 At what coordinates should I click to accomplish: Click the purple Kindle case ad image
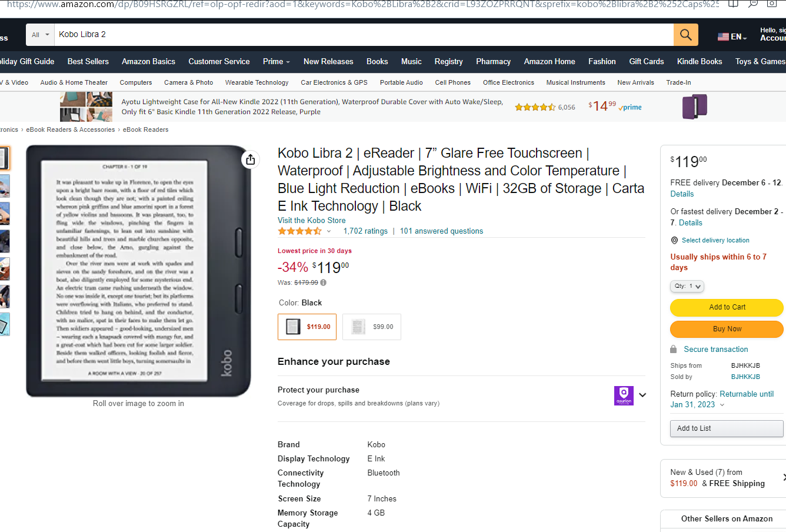click(694, 107)
